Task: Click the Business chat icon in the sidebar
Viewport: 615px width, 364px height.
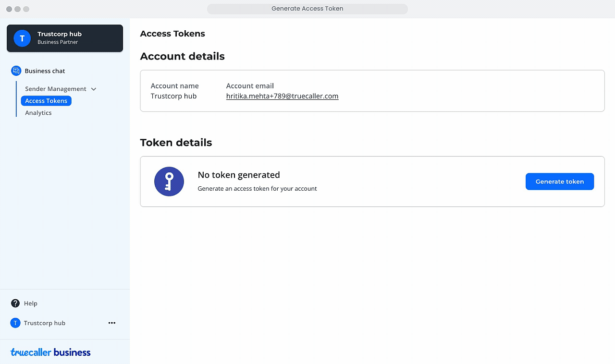Action: click(16, 71)
